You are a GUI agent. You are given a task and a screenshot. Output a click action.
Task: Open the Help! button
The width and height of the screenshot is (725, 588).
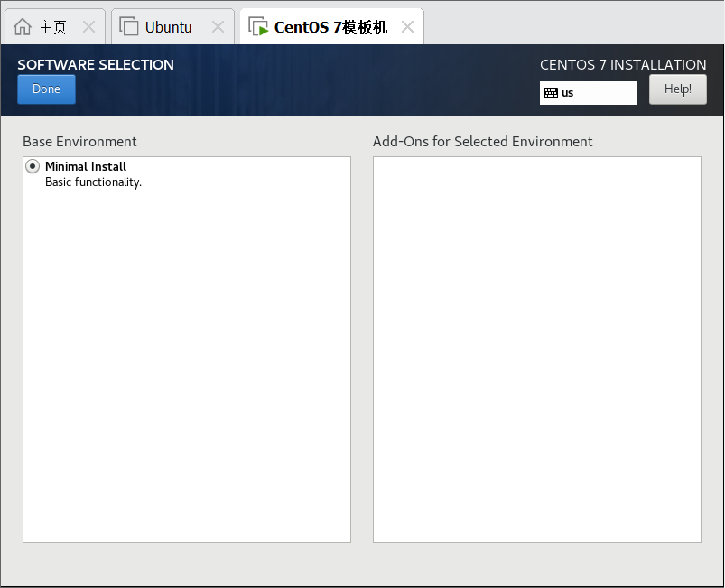coord(677,89)
